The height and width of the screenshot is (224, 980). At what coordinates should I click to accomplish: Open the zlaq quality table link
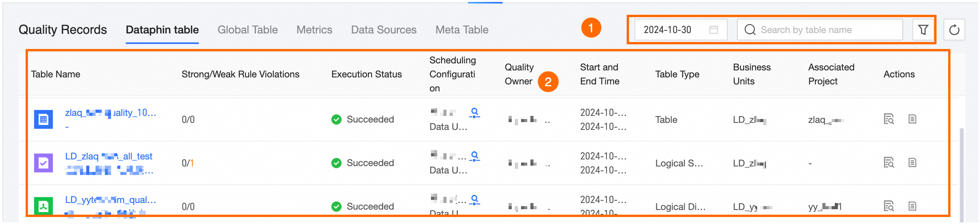(111, 113)
